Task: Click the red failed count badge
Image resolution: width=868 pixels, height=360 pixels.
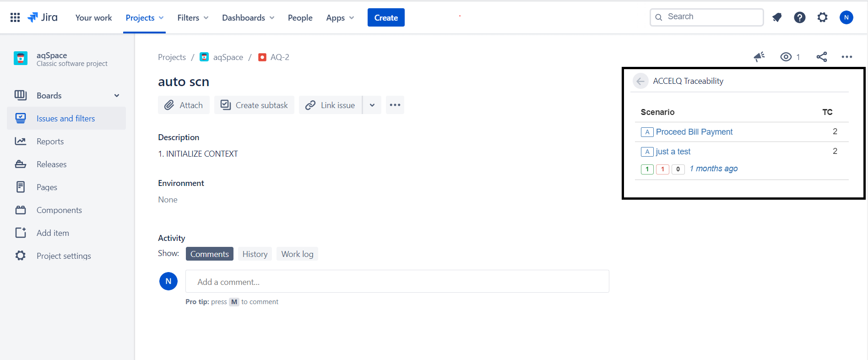Action: coord(662,169)
